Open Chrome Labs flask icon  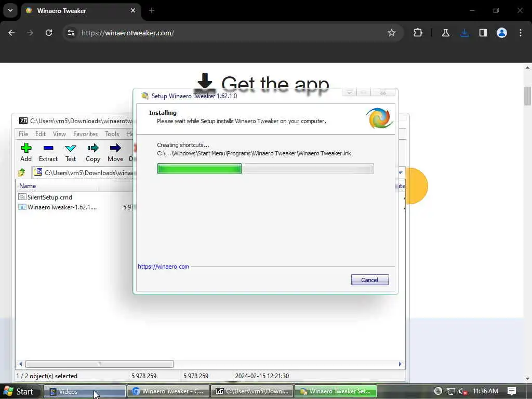445,33
